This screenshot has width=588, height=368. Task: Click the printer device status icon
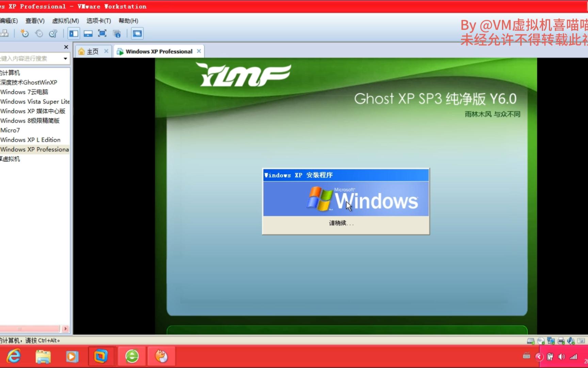click(x=561, y=340)
